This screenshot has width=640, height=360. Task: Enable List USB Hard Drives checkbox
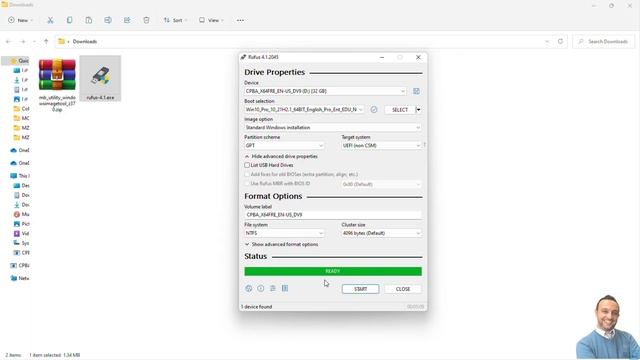pos(247,165)
